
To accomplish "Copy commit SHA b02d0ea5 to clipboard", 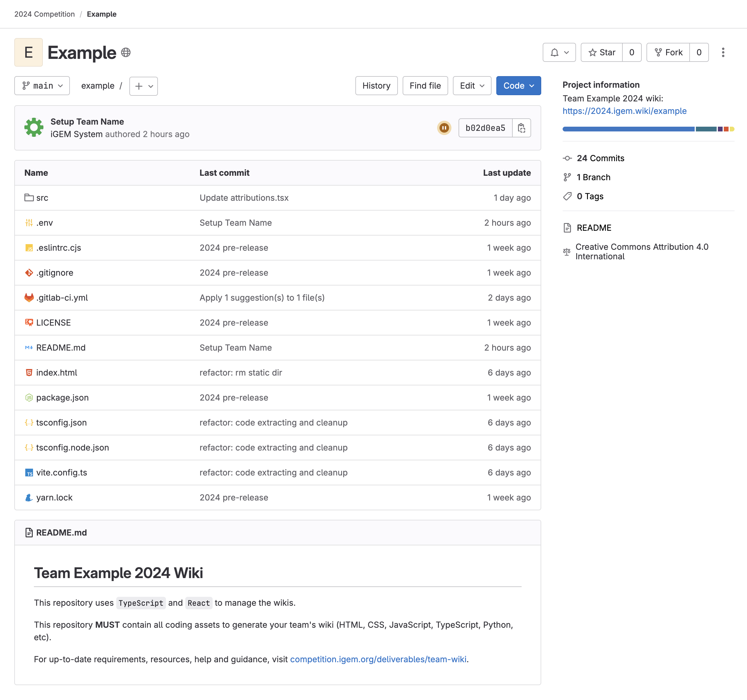I will pos(521,128).
